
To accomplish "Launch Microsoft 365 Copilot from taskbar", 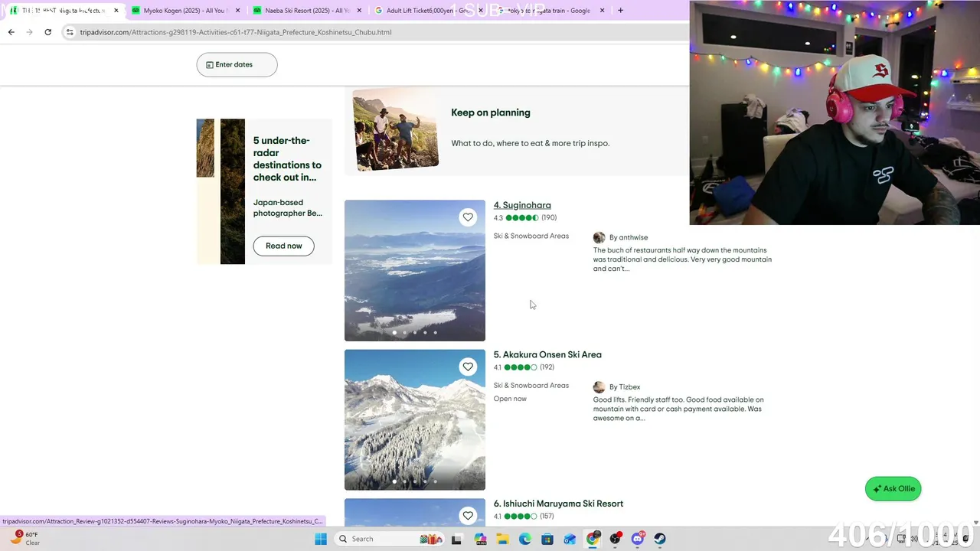I will pos(480,539).
